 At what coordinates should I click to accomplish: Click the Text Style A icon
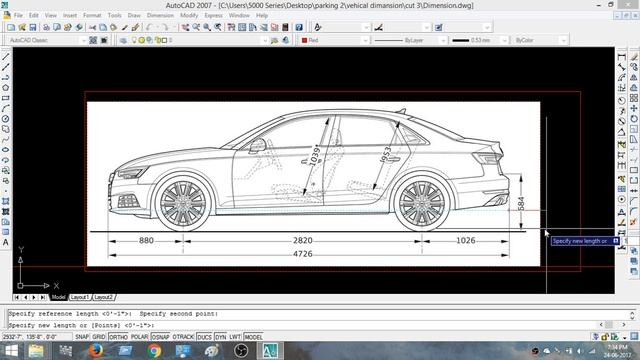pyautogui.click(x=318, y=27)
